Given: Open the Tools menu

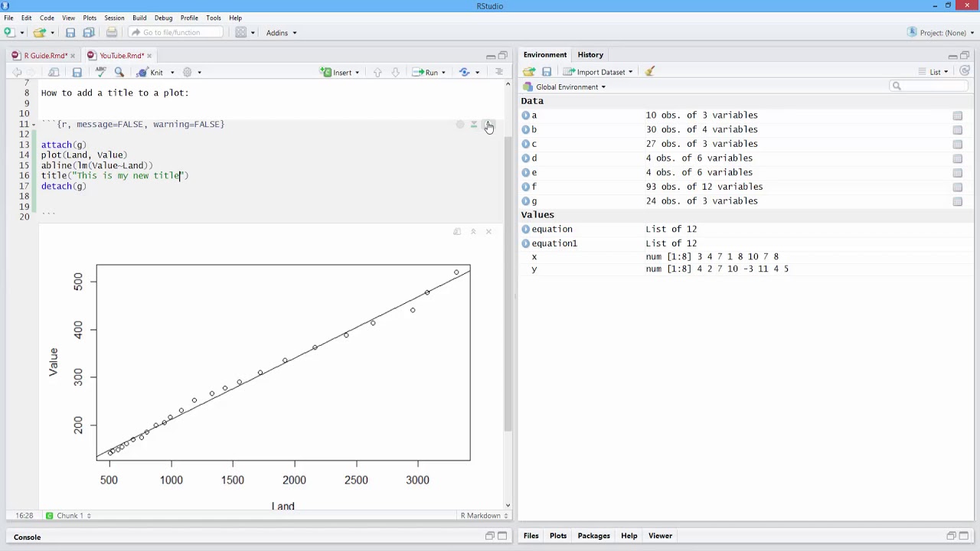Looking at the screenshot, I should coord(214,18).
